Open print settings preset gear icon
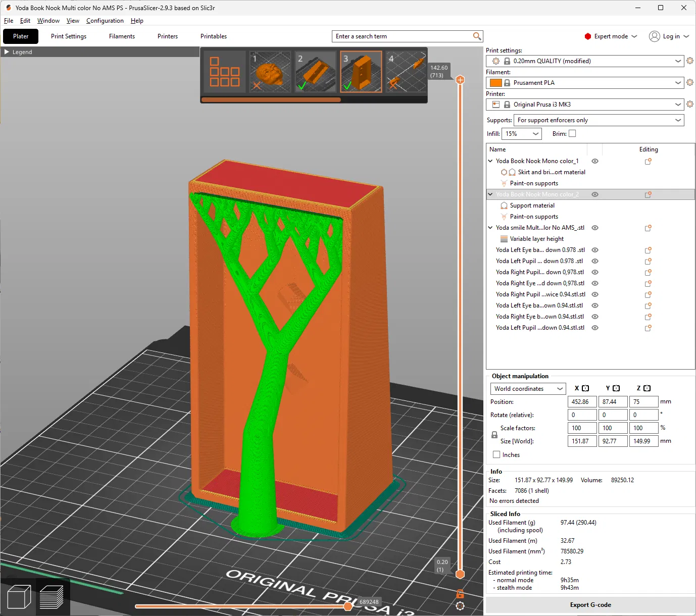This screenshot has height=616, width=696. pyautogui.click(x=690, y=61)
